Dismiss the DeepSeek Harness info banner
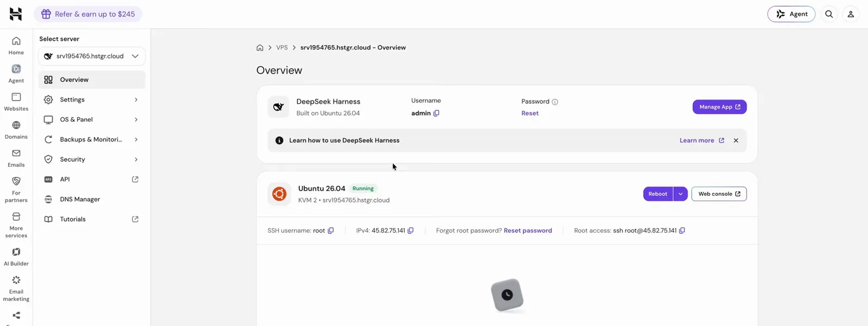 [736, 140]
